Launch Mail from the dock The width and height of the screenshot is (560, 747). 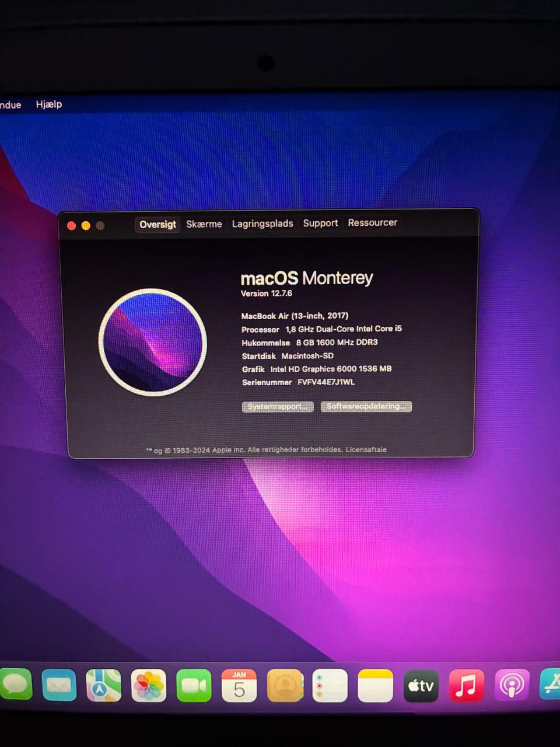[59, 685]
